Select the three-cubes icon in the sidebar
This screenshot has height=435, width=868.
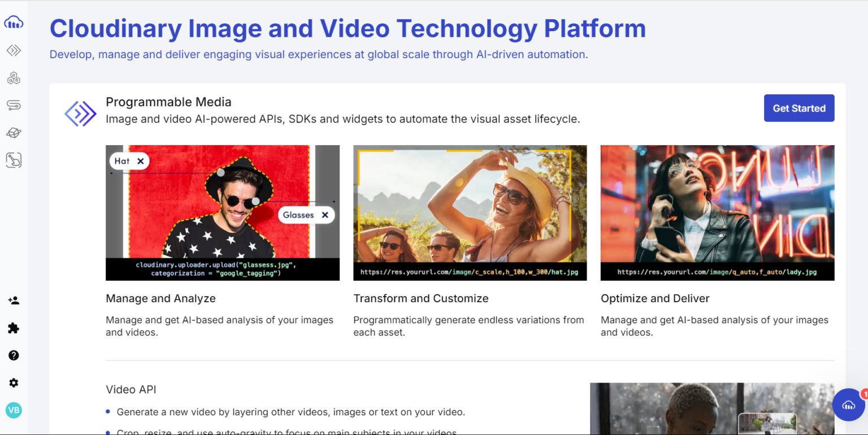[x=14, y=78]
